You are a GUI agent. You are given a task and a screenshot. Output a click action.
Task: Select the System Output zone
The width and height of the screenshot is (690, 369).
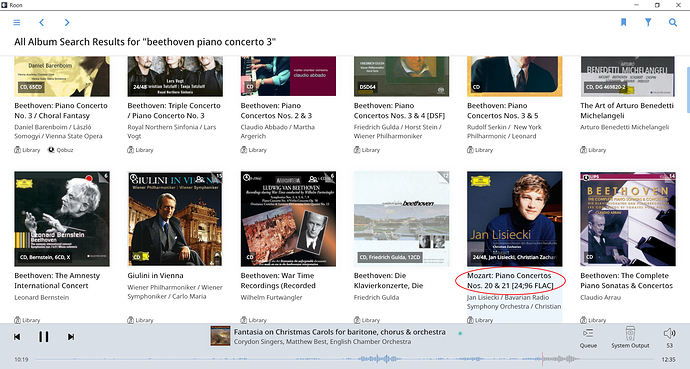pos(630,338)
